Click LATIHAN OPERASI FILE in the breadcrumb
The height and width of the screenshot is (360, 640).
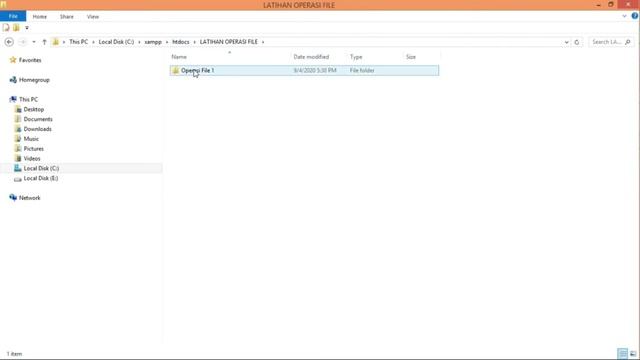click(x=229, y=42)
